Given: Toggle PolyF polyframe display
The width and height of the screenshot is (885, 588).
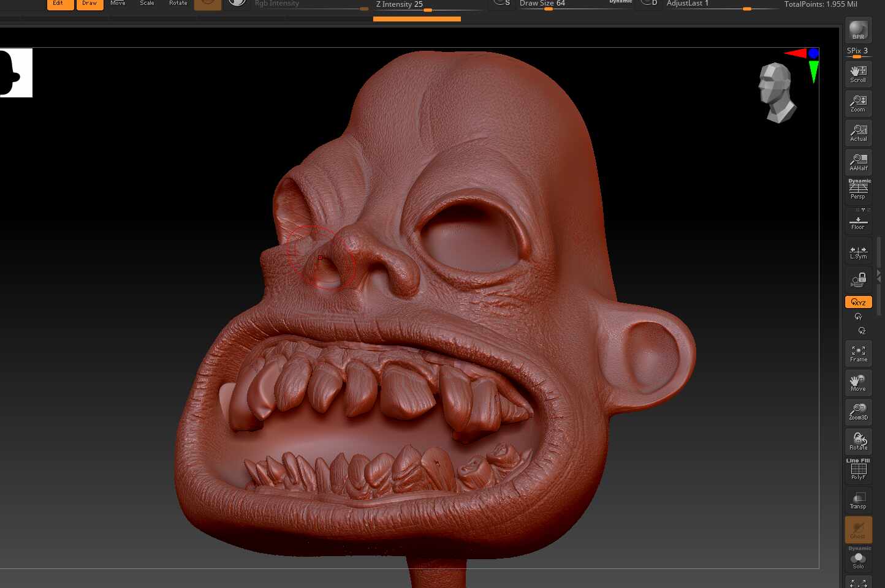Looking at the screenshot, I should 858,470.
